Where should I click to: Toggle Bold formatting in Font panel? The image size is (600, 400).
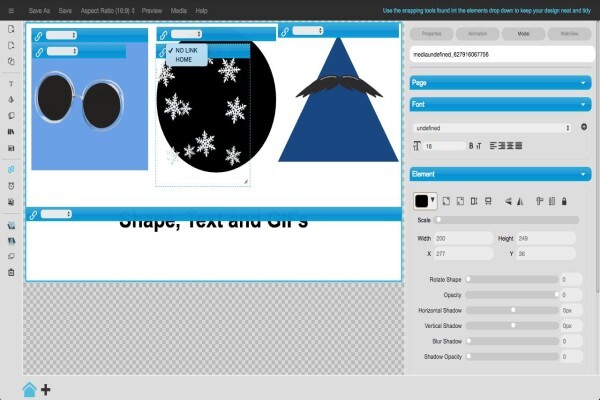[471, 146]
